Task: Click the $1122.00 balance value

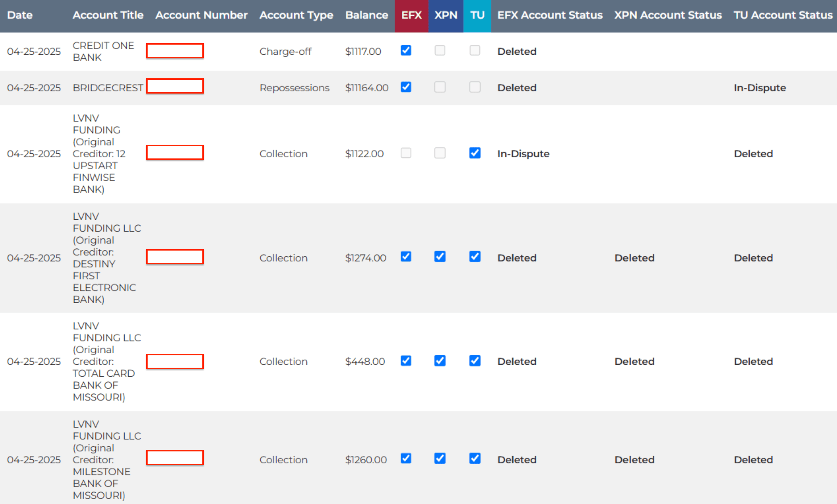Action: [x=364, y=154]
